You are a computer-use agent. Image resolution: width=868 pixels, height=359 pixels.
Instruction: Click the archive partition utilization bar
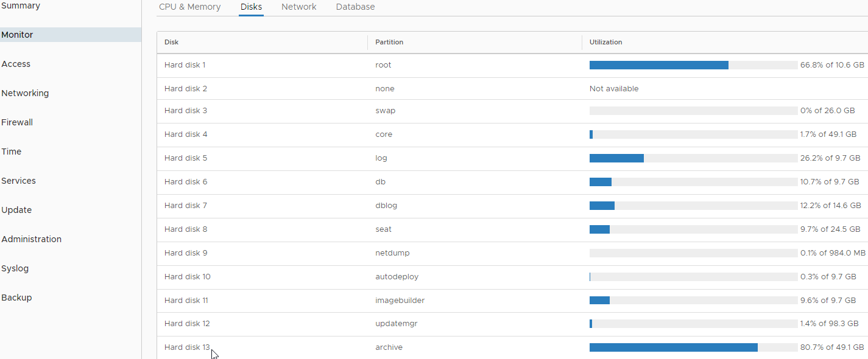[693, 347]
